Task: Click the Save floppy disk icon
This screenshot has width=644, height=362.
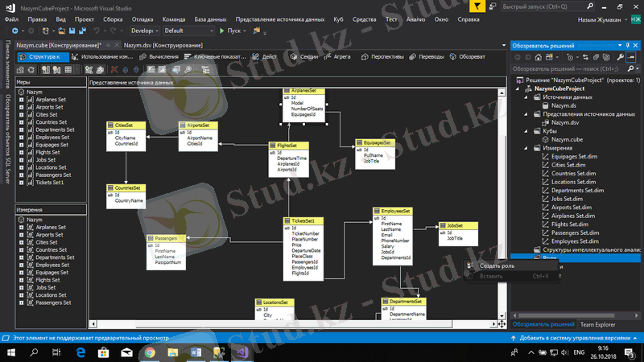Action: [x=72, y=31]
